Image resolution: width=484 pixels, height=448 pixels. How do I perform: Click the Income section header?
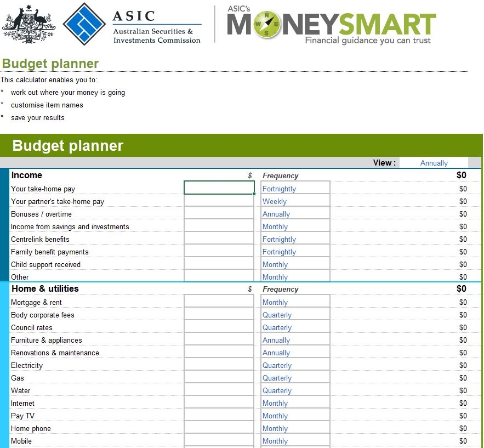26,175
